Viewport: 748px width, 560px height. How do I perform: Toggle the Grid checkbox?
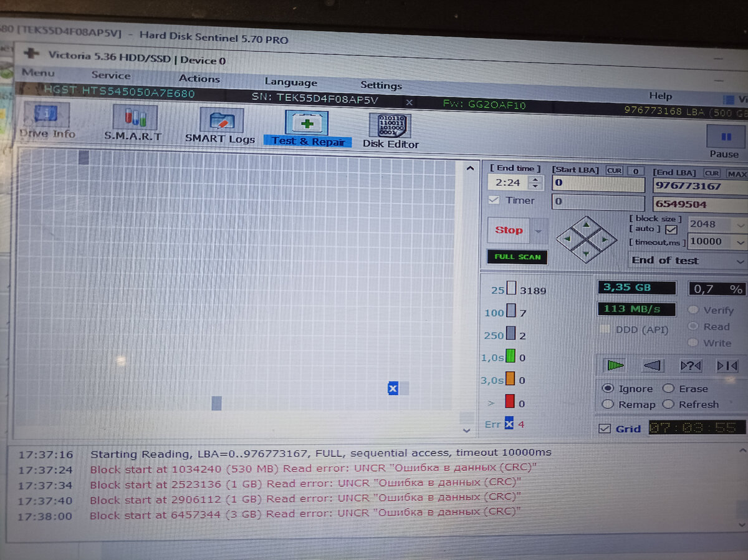coord(604,429)
